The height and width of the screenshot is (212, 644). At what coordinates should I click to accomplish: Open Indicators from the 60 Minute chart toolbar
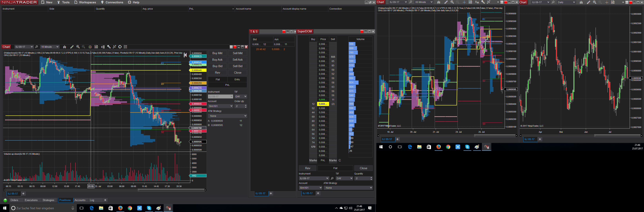pos(489,2)
